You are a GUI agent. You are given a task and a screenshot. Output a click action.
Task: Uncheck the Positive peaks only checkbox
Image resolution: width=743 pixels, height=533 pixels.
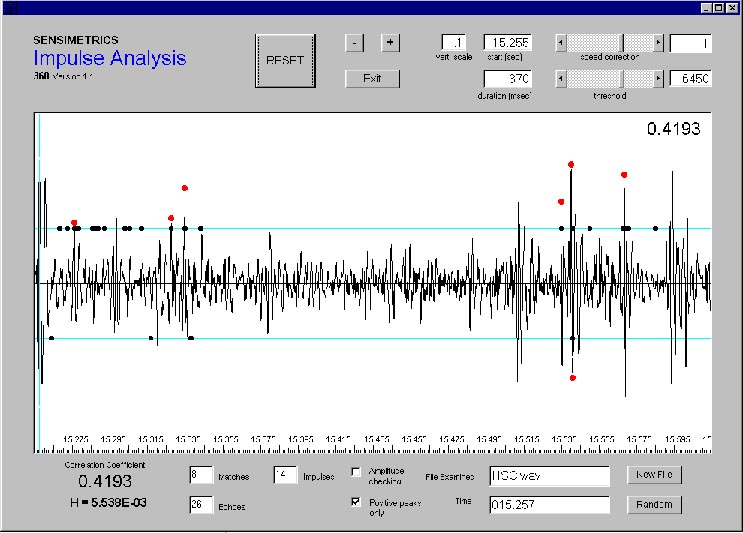tap(356, 502)
